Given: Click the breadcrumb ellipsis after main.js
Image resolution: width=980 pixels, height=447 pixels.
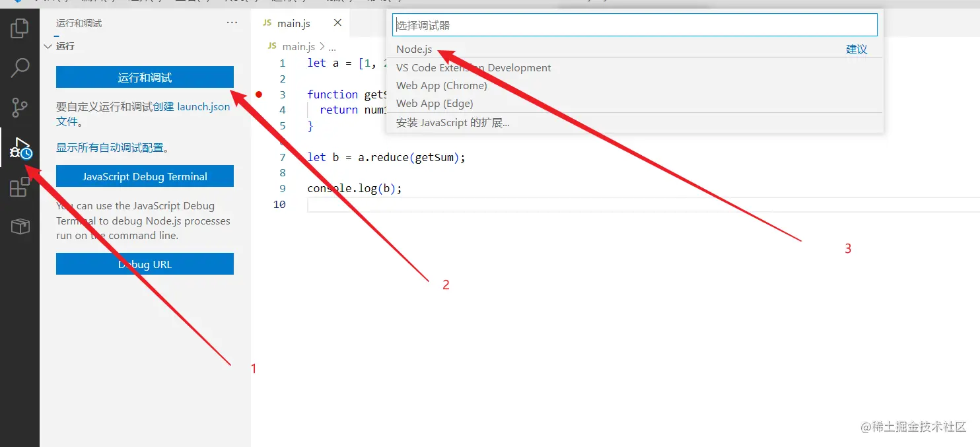Looking at the screenshot, I should (332, 47).
